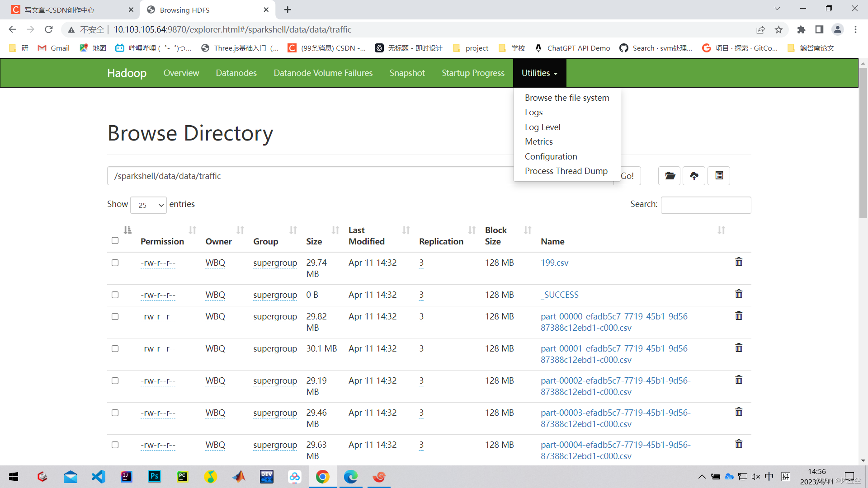Click the create directory folder icon
The image size is (868, 488).
pyautogui.click(x=670, y=176)
